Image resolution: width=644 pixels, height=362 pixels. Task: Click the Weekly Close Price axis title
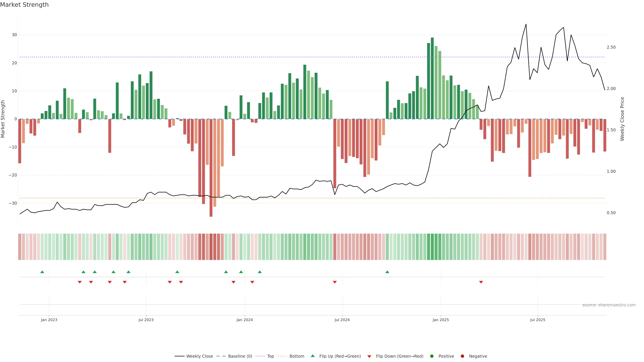(x=622, y=119)
